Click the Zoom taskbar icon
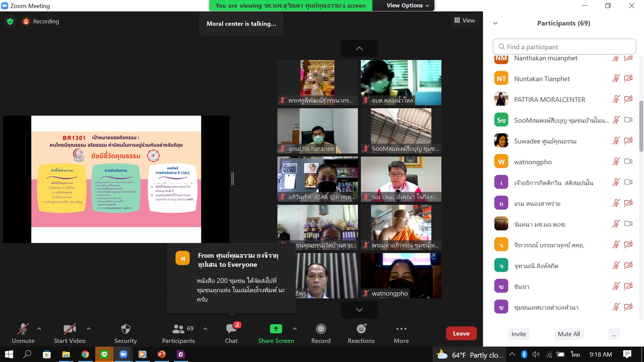Viewport: 644px width, 362px height. click(x=123, y=354)
